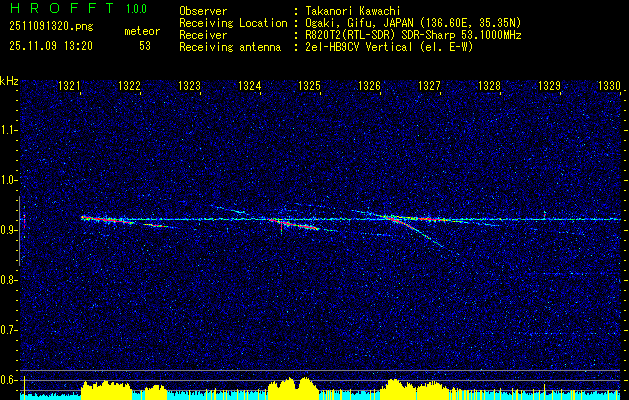
Task: Click the 0.8 kHz frequency label
Action: (8, 280)
